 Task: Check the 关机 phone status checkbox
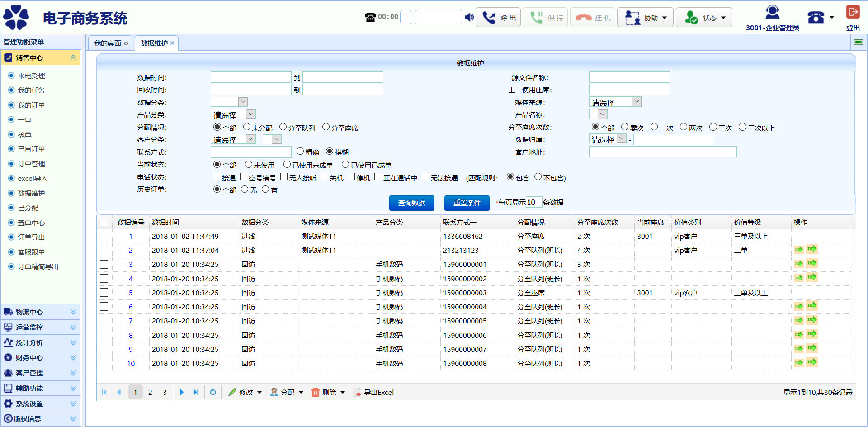324,176
